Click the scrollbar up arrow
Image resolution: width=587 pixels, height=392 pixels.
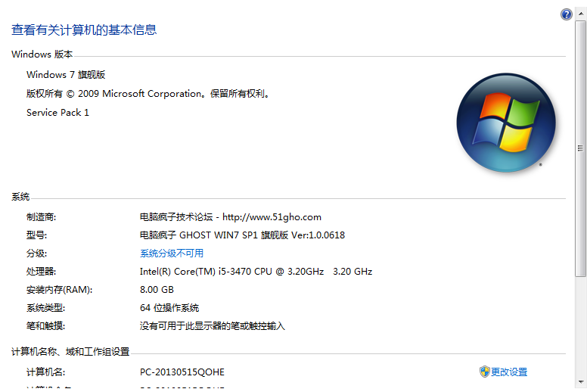pyautogui.click(x=581, y=14)
